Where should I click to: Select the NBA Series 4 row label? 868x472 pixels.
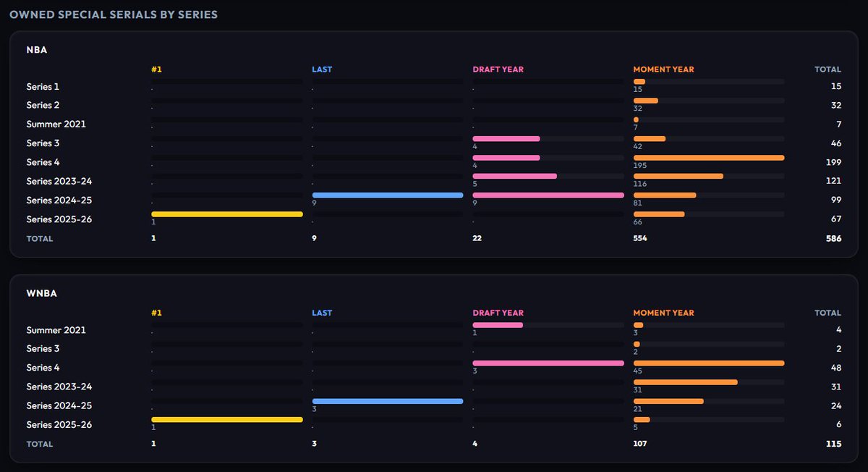(43, 162)
